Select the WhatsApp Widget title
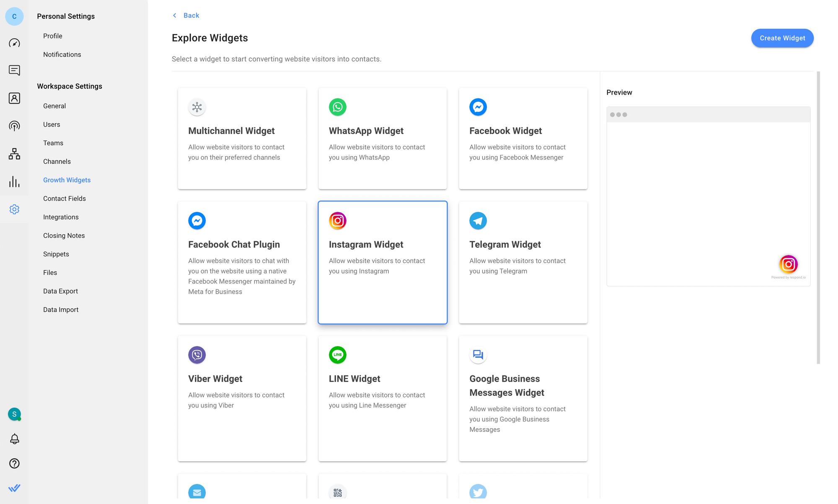Image resolution: width=838 pixels, height=504 pixels. [366, 131]
